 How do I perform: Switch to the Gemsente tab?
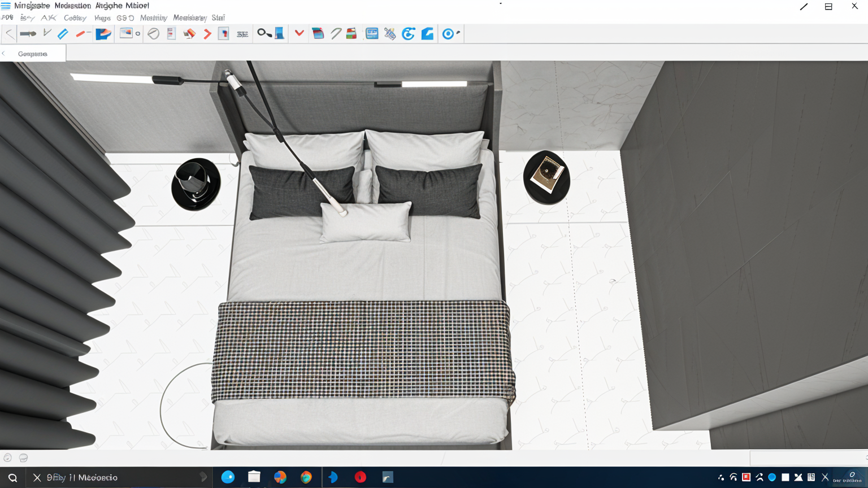click(x=33, y=54)
